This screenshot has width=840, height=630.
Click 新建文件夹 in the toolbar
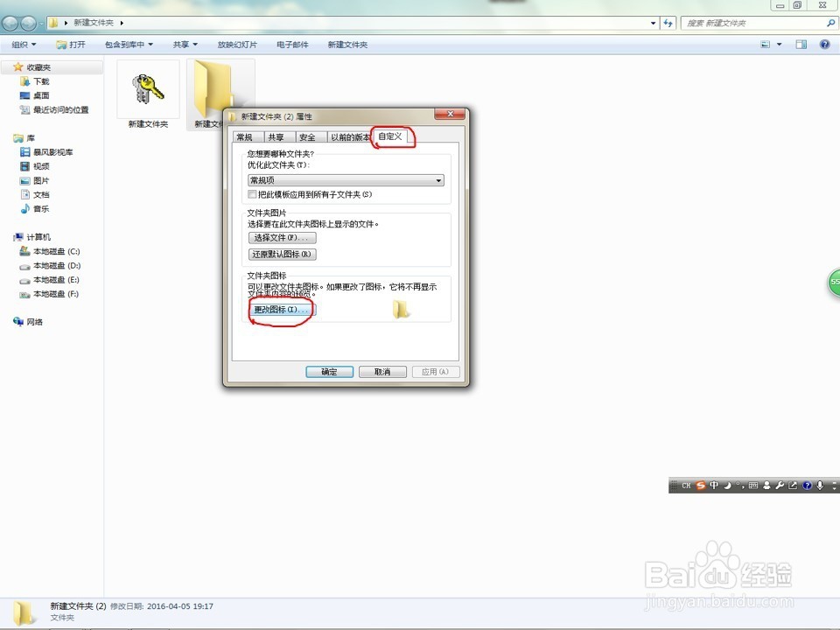pyautogui.click(x=347, y=45)
